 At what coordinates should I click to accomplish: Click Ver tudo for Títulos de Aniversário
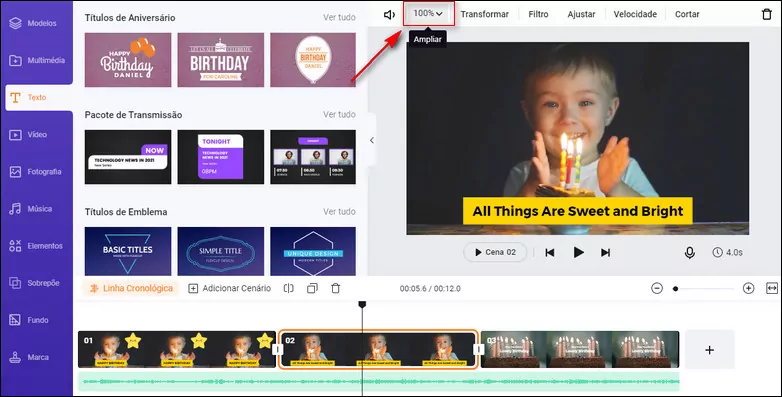pos(339,17)
